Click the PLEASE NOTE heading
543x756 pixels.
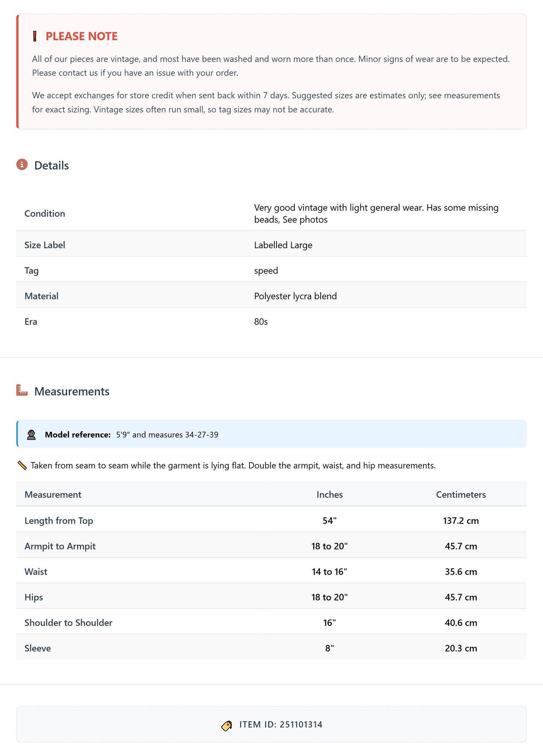click(x=82, y=36)
